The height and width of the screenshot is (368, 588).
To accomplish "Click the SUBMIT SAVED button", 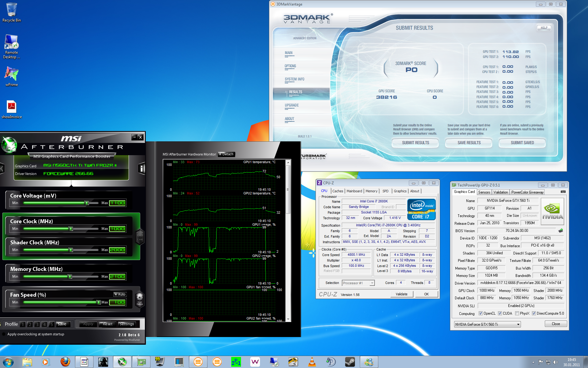I will [522, 143].
